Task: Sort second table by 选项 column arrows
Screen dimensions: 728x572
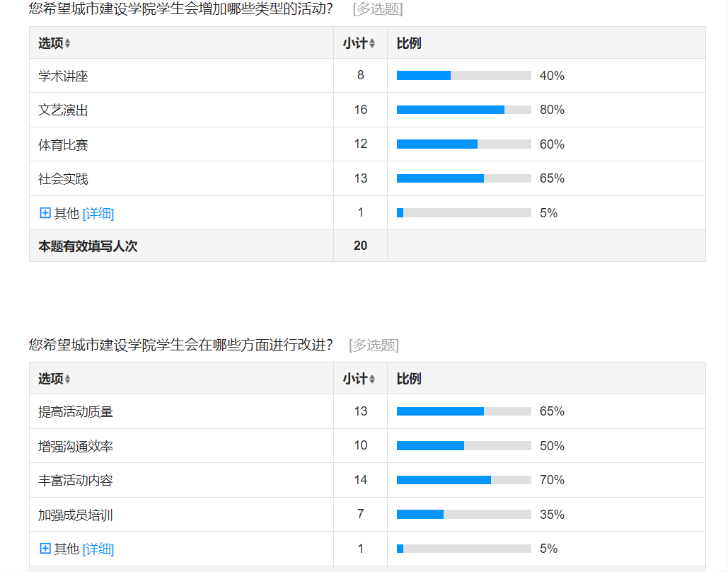Action: 67,379
